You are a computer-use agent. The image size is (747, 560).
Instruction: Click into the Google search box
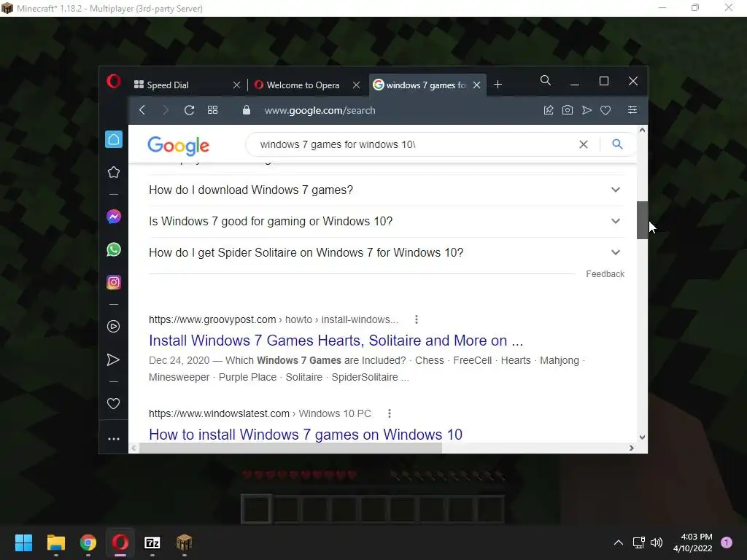coord(412,144)
